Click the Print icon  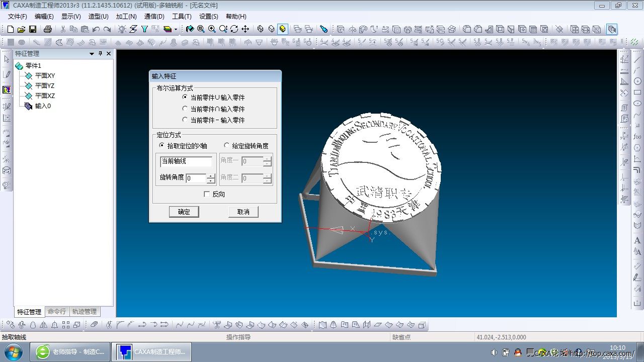coord(48,29)
